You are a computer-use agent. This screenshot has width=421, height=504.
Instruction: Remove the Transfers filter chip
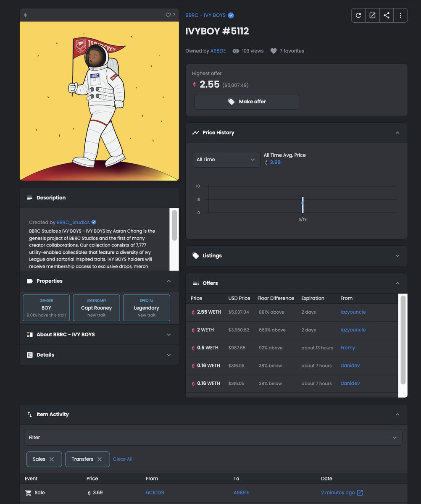point(100,459)
